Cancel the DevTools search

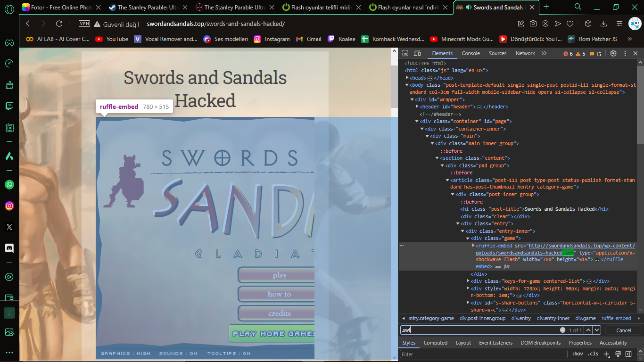(624, 330)
